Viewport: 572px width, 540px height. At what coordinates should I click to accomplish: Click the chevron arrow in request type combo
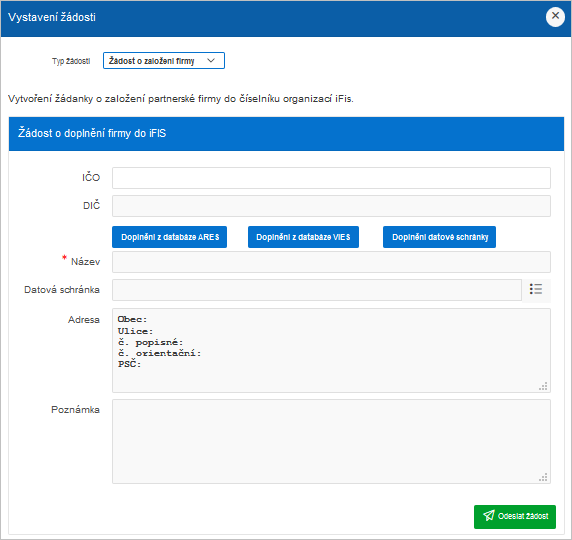click(x=211, y=61)
